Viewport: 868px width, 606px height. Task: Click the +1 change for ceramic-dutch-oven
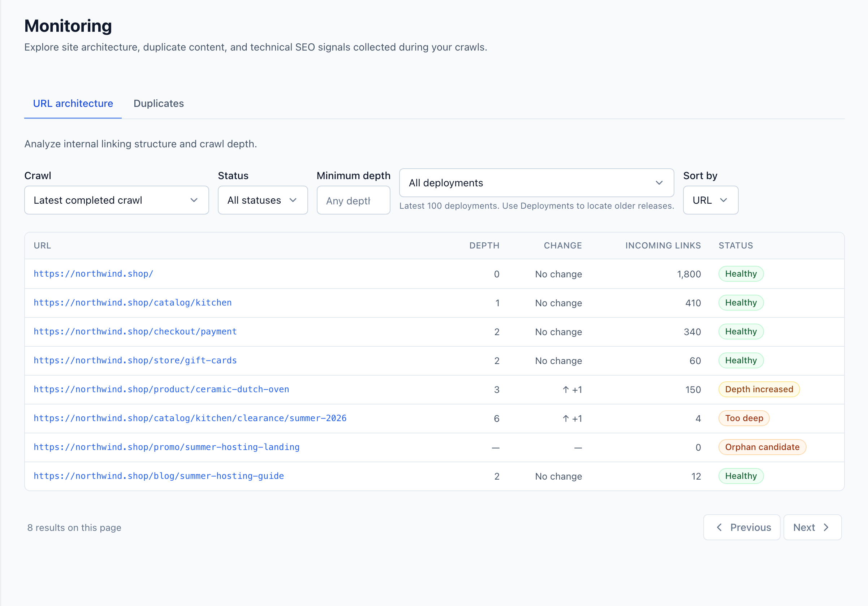[x=572, y=390]
